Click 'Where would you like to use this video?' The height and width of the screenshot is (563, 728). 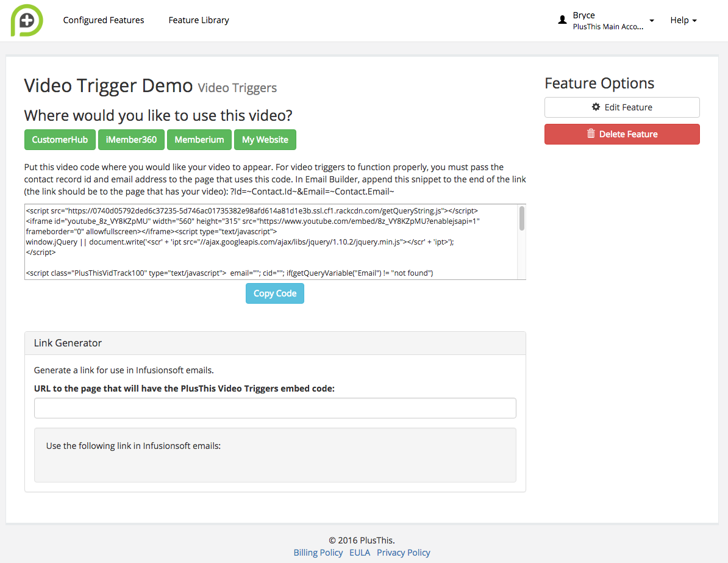[159, 115]
